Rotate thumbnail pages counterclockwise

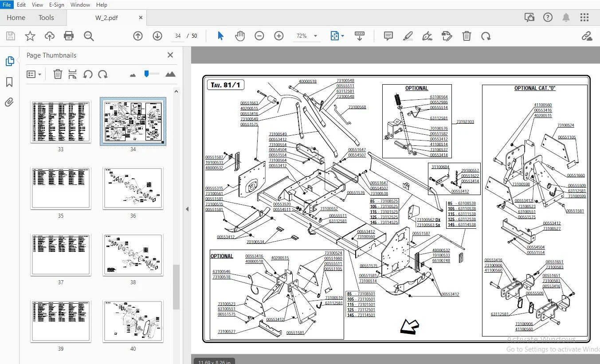click(x=88, y=74)
